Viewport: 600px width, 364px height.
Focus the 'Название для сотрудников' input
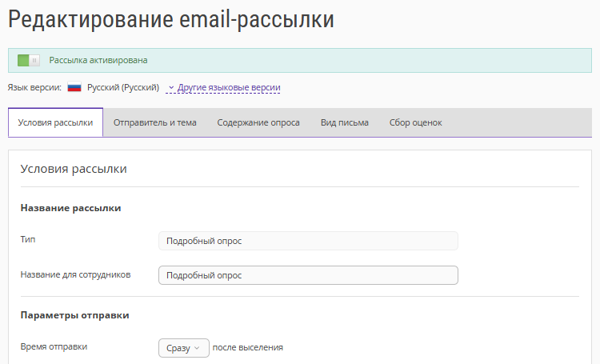tap(308, 275)
